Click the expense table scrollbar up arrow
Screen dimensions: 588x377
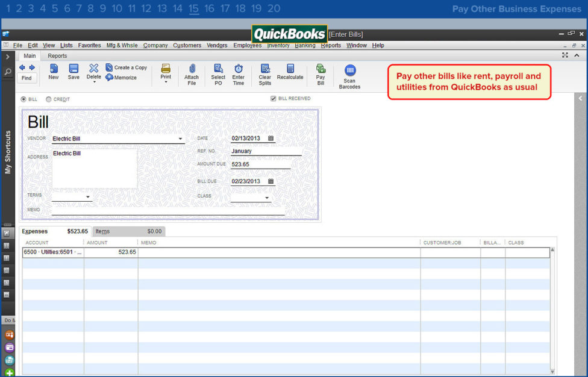(552, 250)
